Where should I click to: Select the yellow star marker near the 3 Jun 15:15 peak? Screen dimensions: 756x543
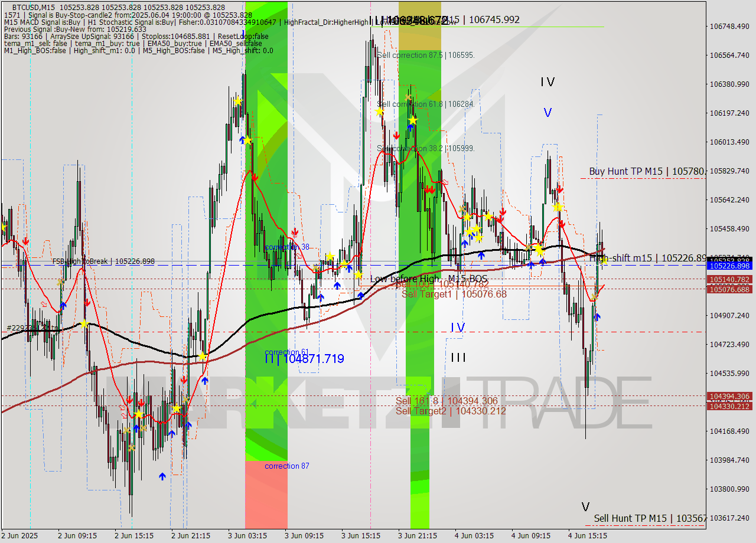click(x=379, y=112)
